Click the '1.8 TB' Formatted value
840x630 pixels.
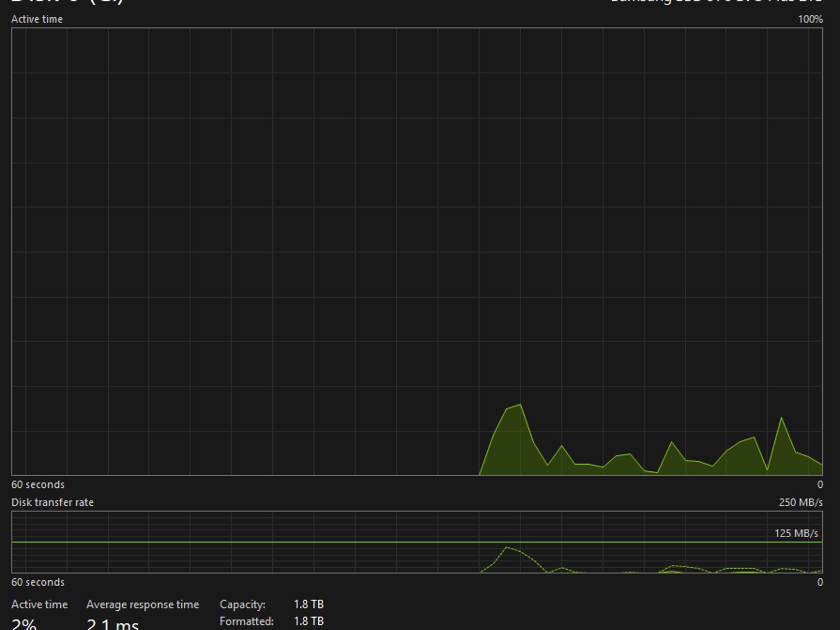pos(309,621)
